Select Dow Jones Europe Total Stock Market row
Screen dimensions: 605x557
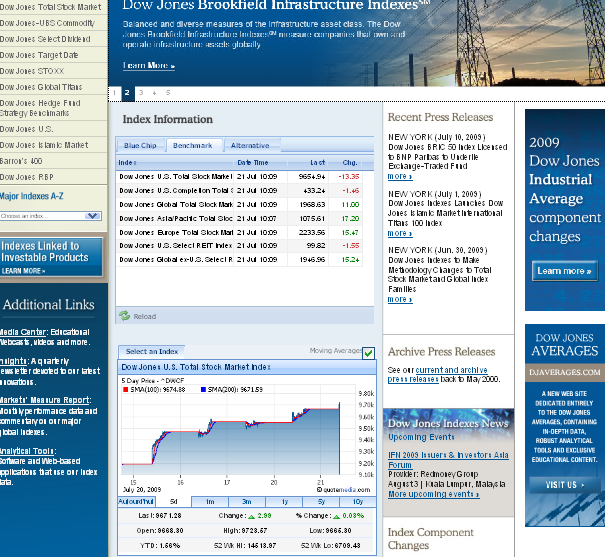[x=239, y=232]
